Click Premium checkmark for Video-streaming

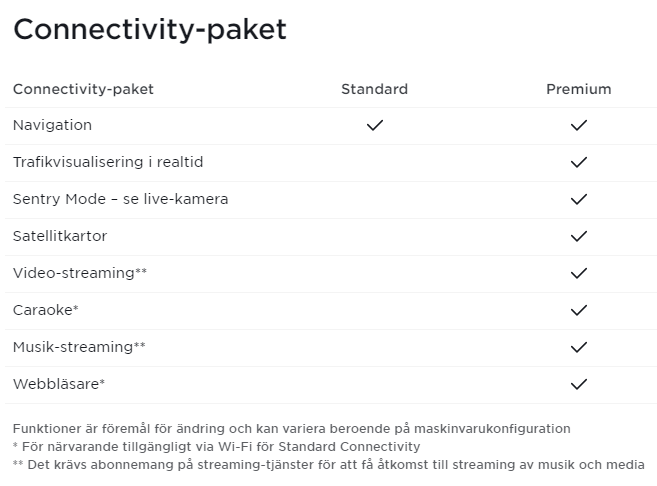click(x=578, y=273)
